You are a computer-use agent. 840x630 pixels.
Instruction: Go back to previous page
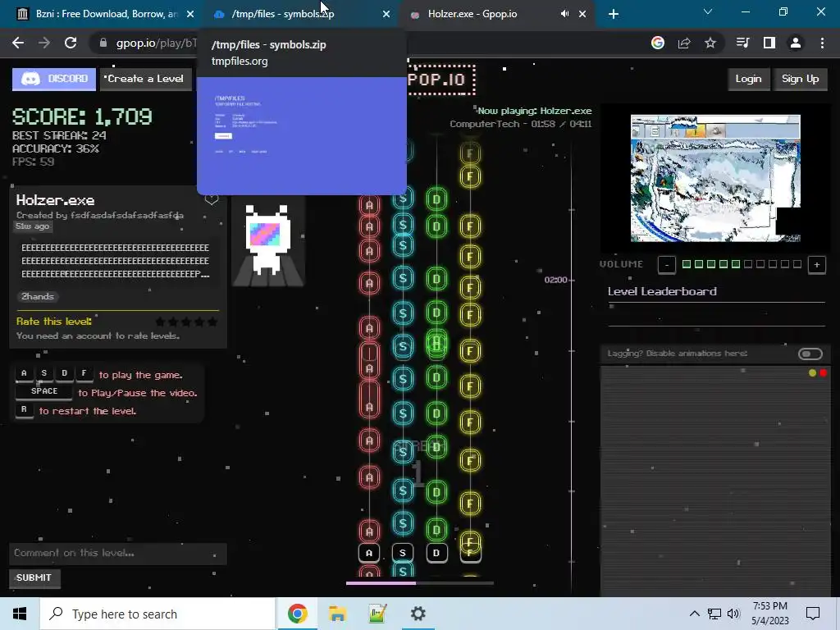[x=18, y=43]
